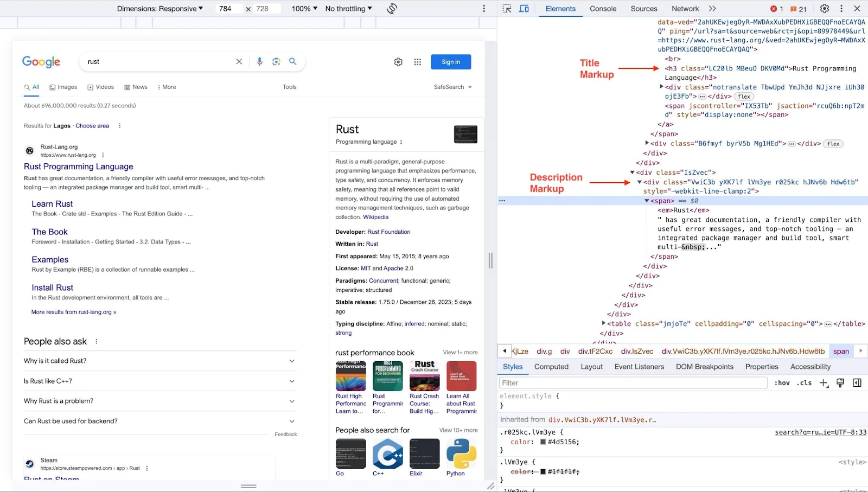Click the rotate device icon in toolbar
The width and height of the screenshot is (868, 492).
click(x=392, y=9)
